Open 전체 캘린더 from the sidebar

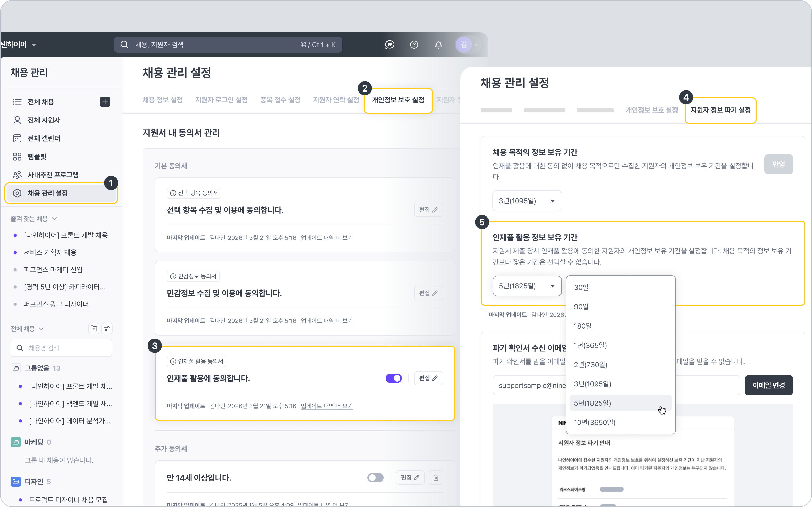tap(44, 138)
